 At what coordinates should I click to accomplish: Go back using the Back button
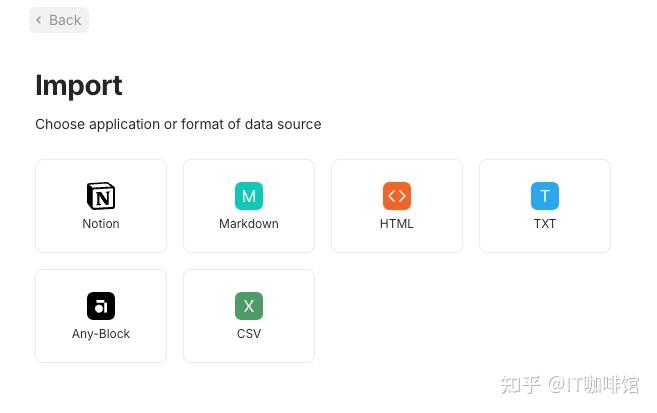59,20
